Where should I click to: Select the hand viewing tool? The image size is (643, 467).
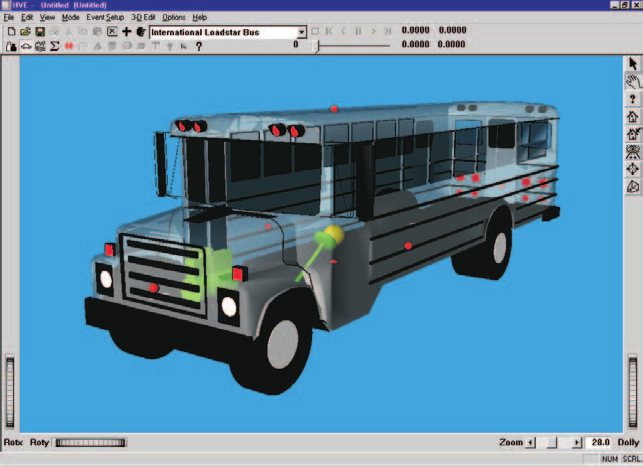(x=633, y=81)
